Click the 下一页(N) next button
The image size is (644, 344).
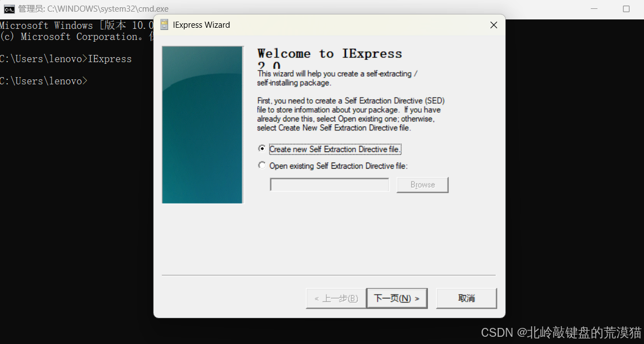(397, 299)
